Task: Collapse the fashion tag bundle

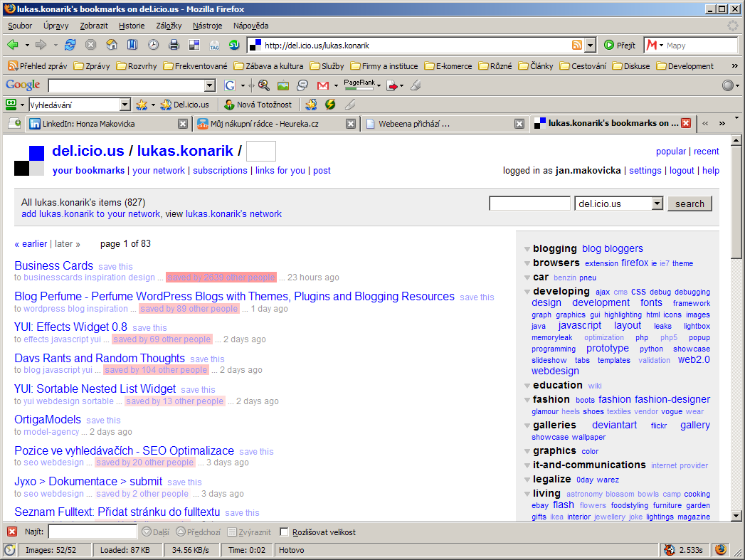Action: pyautogui.click(x=527, y=400)
